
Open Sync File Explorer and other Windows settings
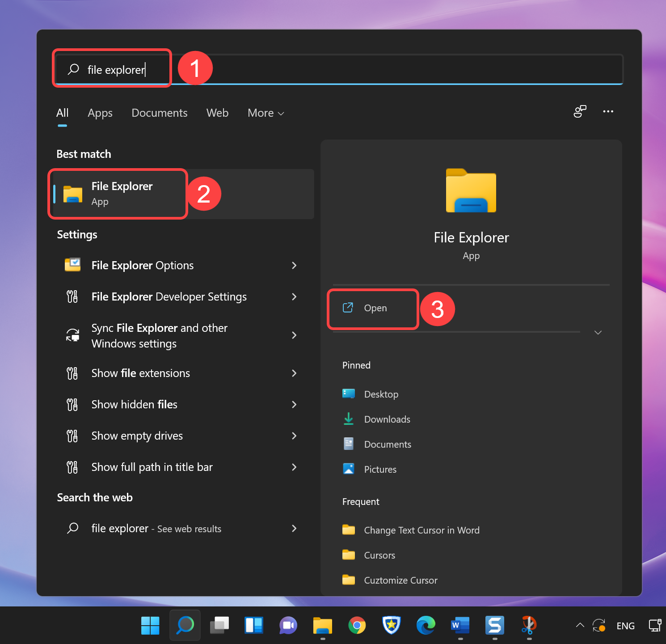pyautogui.click(x=184, y=335)
